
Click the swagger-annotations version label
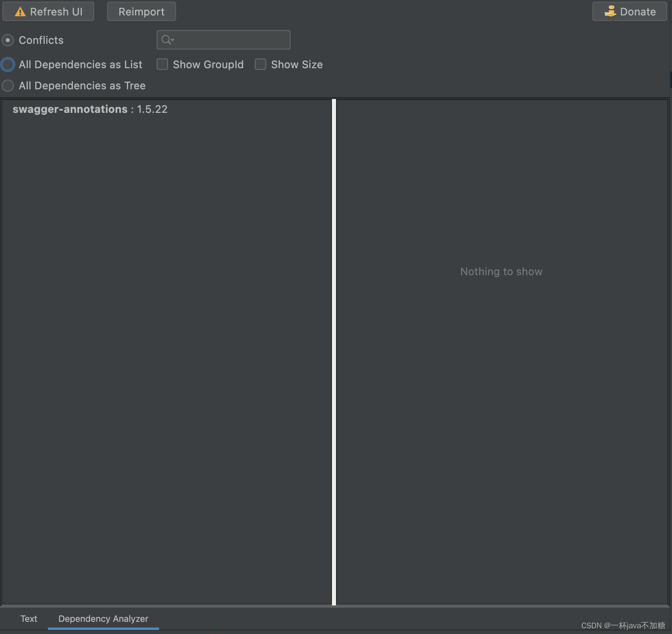coord(152,109)
